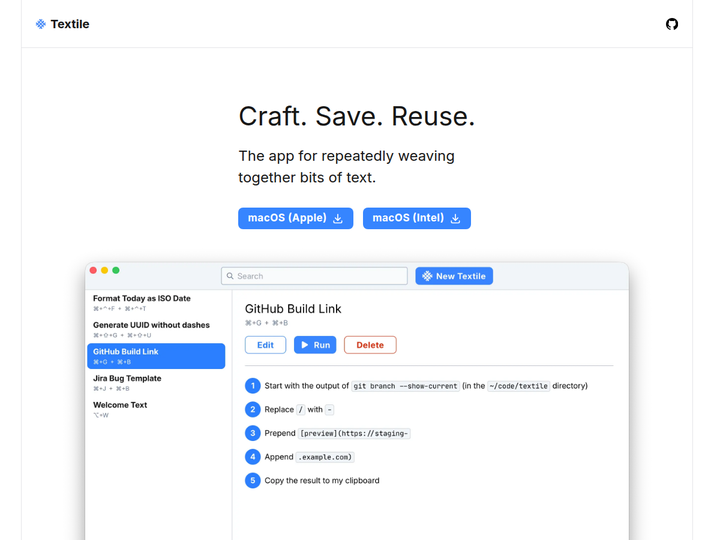This screenshot has width=720, height=540.
Task: Click the Delete button
Action: click(370, 345)
